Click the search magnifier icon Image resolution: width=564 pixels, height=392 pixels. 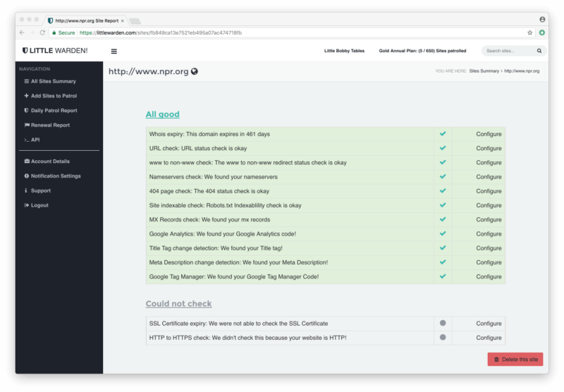pos(539,51)
